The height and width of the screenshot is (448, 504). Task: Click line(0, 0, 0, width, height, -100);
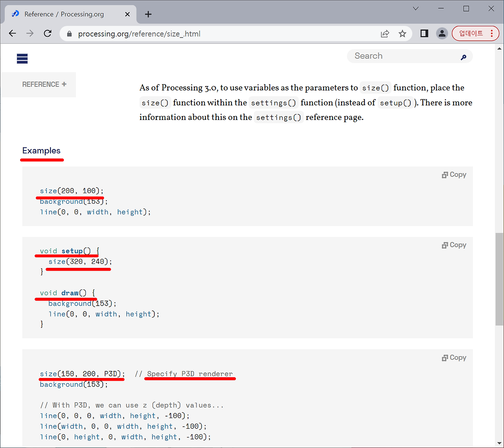pyautogui.click(x=115, y=416)
